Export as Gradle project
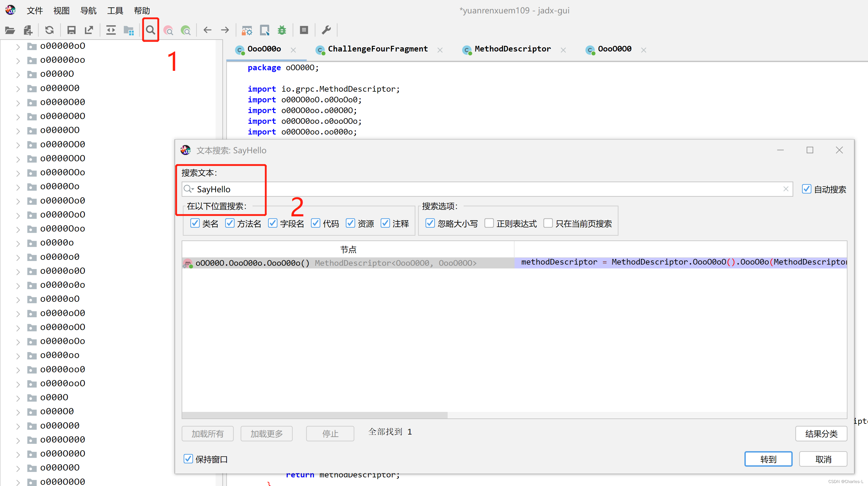This screenshot has height=486, width=868. click(x=89, y=30)
